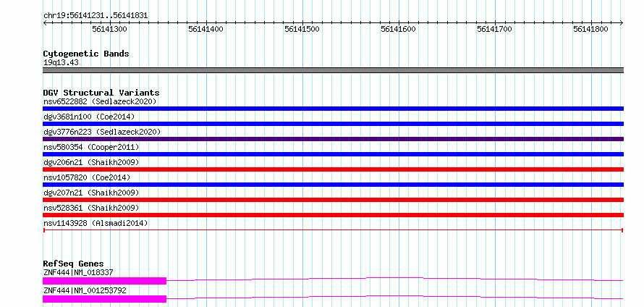Click the blue bar for nsv1057820

(333, 185)
